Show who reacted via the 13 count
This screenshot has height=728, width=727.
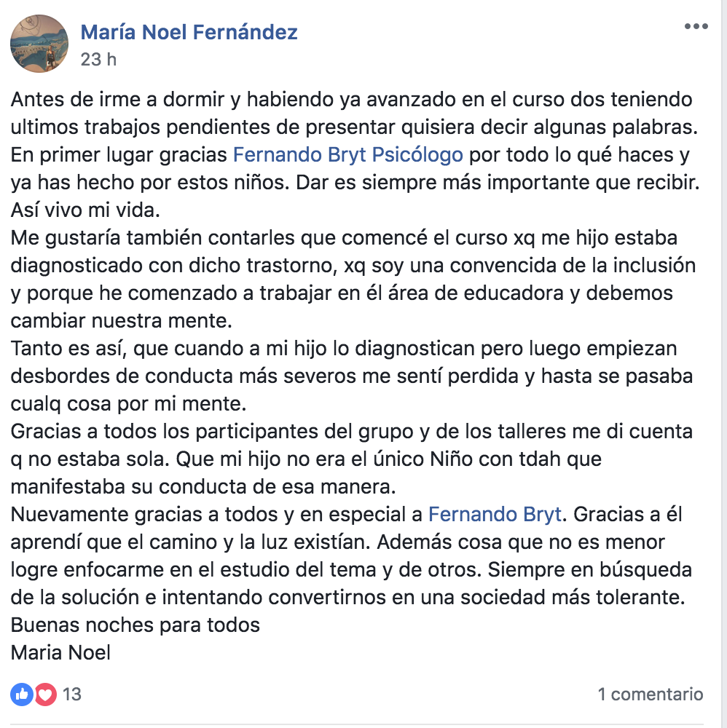click(72, 695)
